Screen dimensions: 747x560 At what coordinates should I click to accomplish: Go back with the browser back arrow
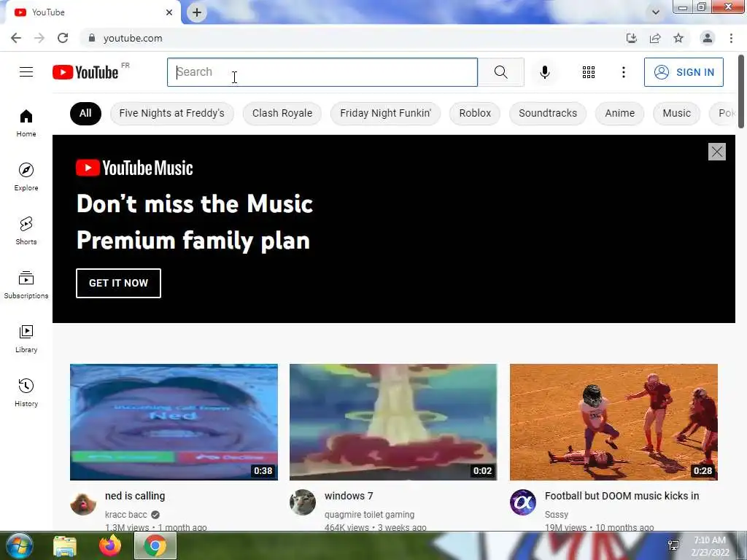coord(16,38)
